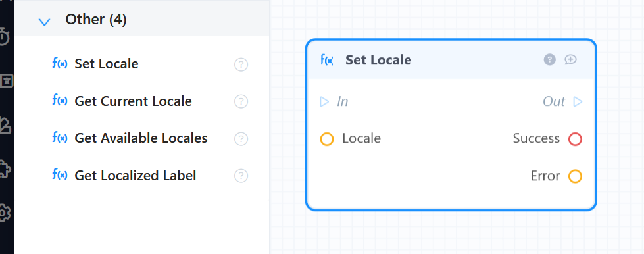Click the red Success output port

575,139
